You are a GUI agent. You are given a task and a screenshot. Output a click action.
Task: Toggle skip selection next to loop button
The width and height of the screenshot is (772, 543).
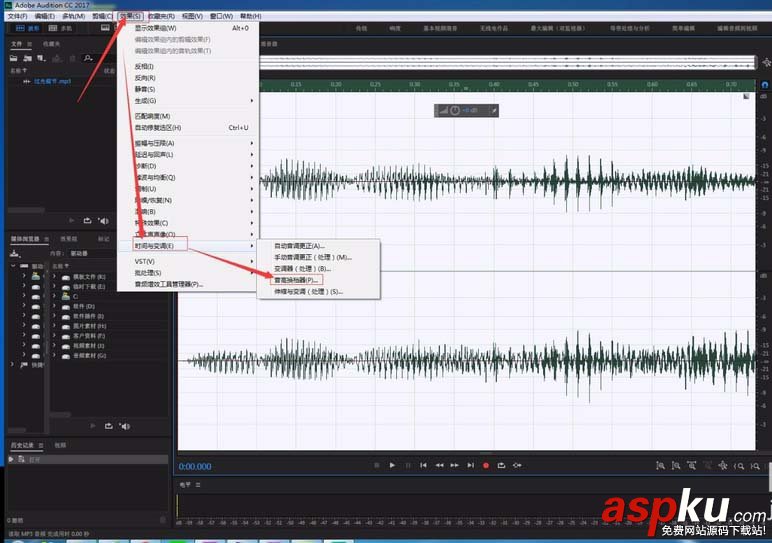coord(517,465)
